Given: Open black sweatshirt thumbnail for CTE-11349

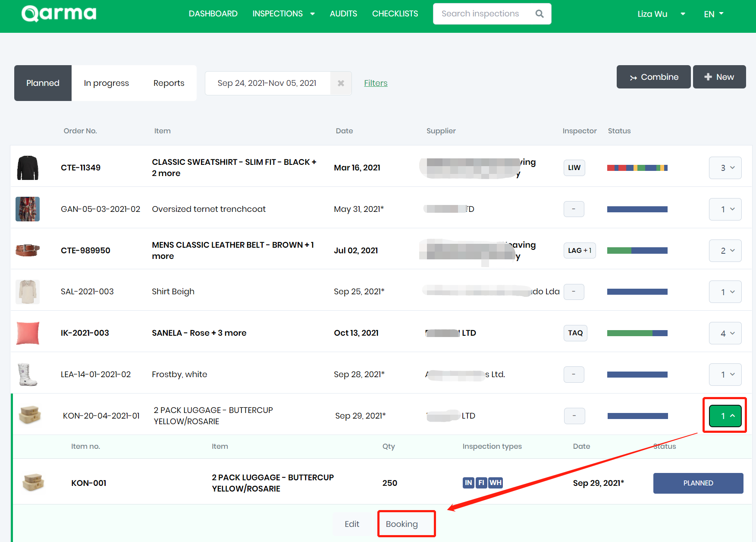Looking at the screenshot, I should click(28, 168).
